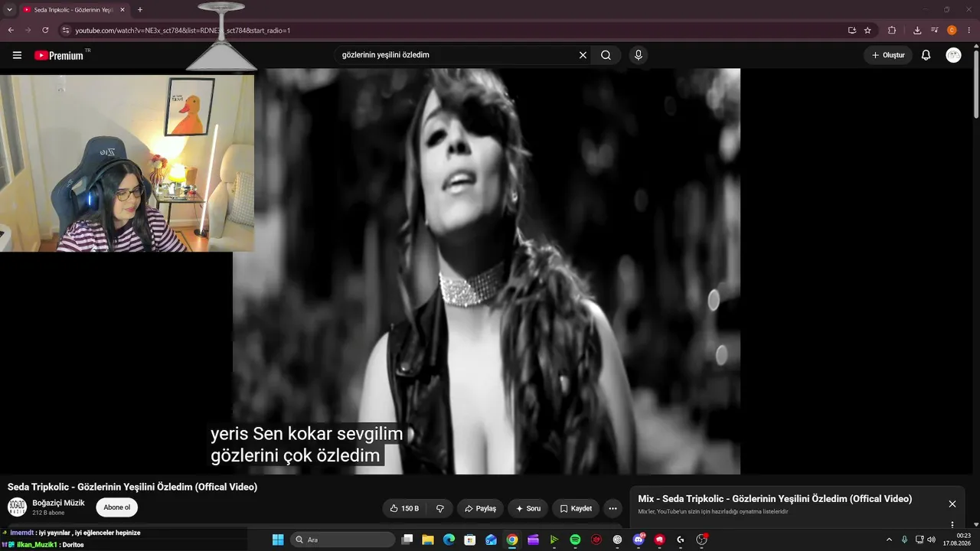Click the video player to pause
The width and height of the screenshot is (980, 551).
486,272
